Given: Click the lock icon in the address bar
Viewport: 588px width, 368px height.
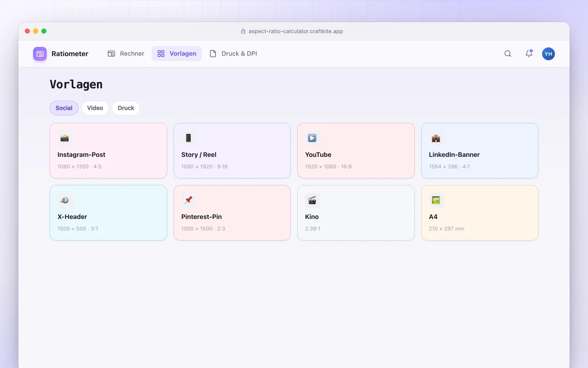Looking at the screenshot, I should (243, 31).
